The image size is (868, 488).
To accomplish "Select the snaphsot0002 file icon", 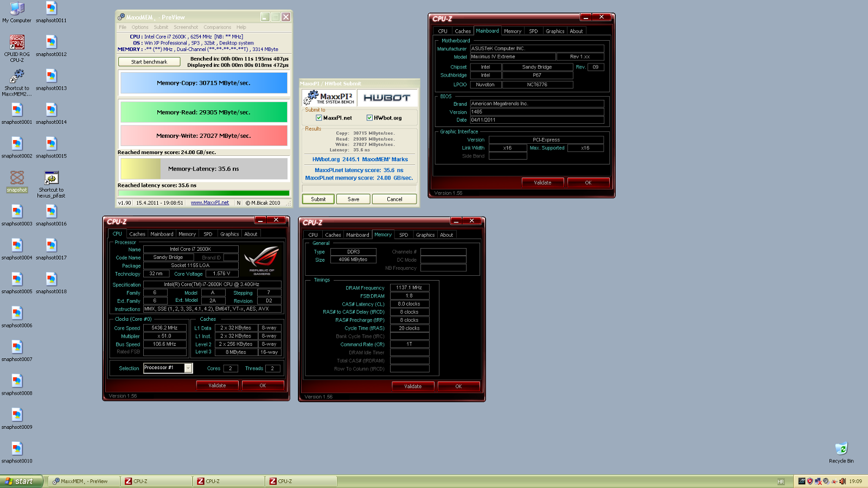I will tap(17, 148).
